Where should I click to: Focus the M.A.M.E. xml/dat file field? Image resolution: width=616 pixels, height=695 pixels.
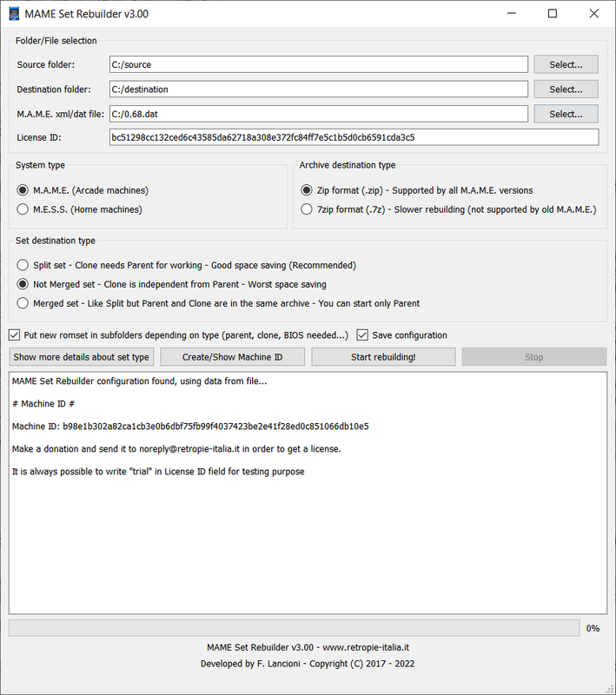[319, 114]
